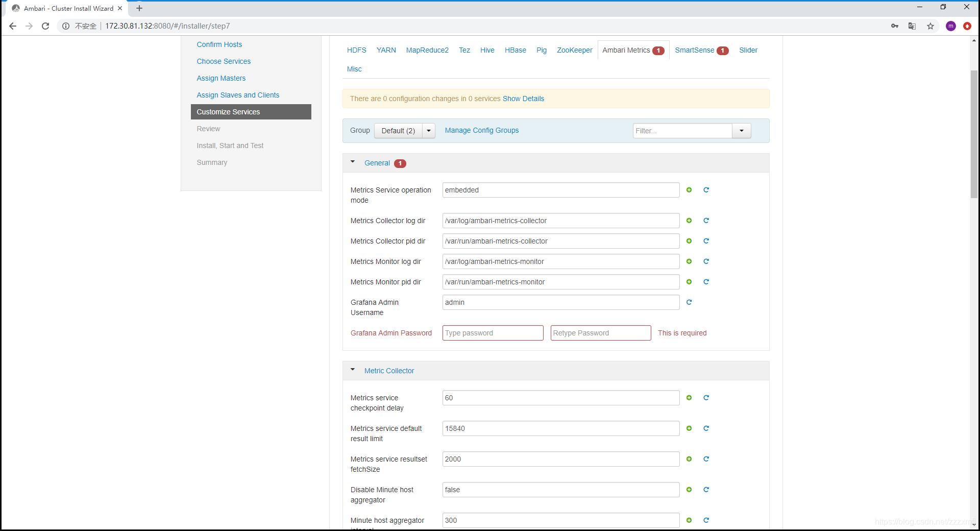
Task: Click undo icon for Disable Minute host aggregator
Action: pos(706,490)
